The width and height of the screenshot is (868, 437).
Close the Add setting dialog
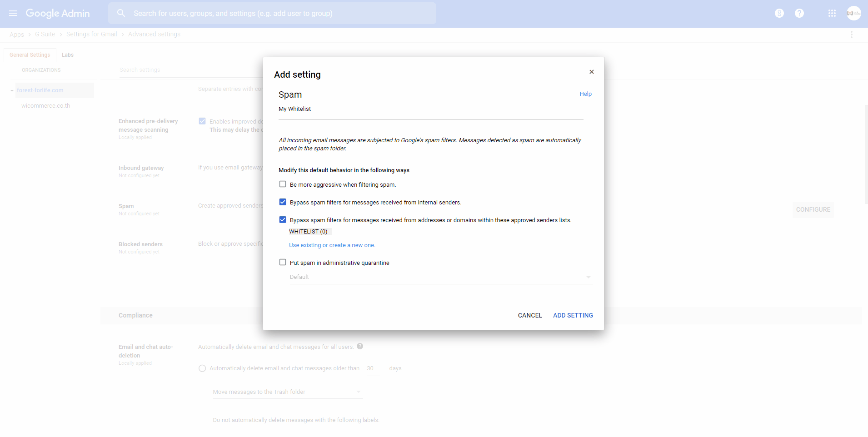592,72
